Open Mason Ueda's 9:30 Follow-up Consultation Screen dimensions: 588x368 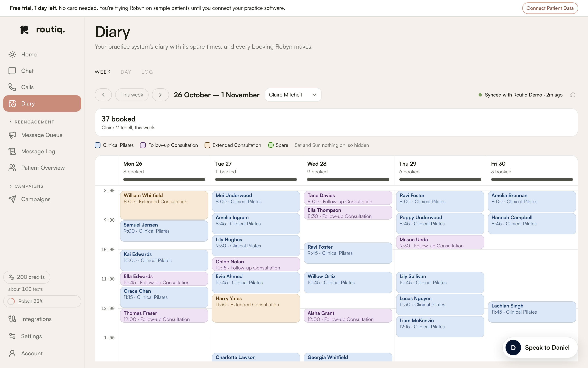click(x=440, y=242)
